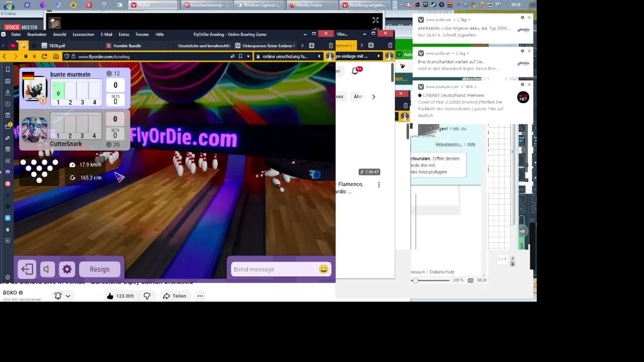Click the Aktualisieren link
This screenshot has width=644, height=362.
[448, 144]
